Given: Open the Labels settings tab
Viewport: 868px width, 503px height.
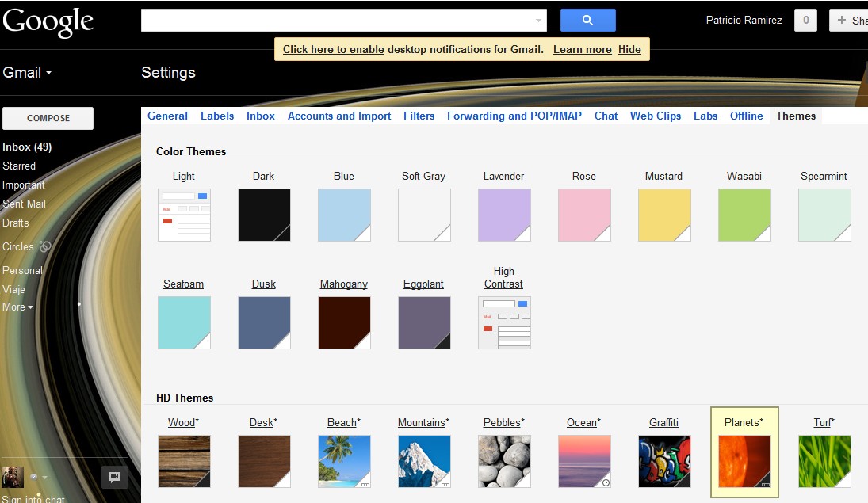Looking at the screenshot, I should point(217,116).
